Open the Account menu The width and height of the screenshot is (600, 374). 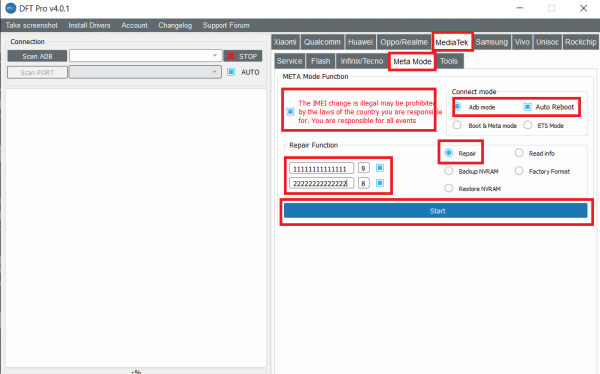134,25
